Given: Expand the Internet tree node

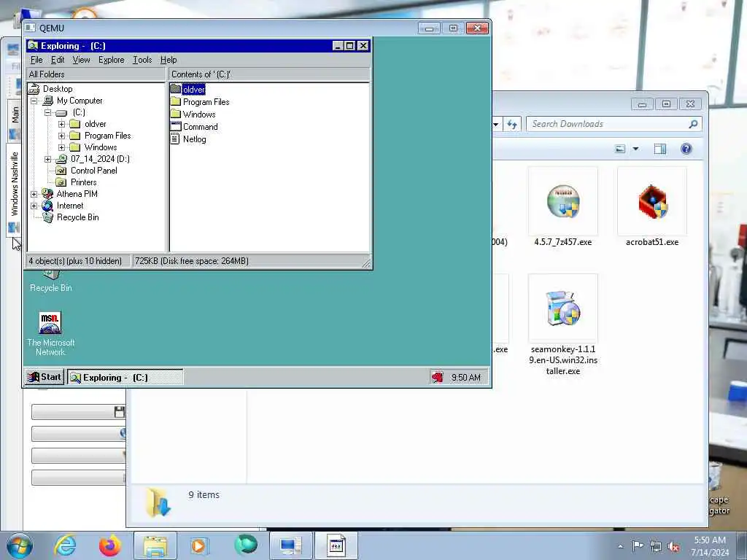Looking at the screenshot, I should (34, 206).
